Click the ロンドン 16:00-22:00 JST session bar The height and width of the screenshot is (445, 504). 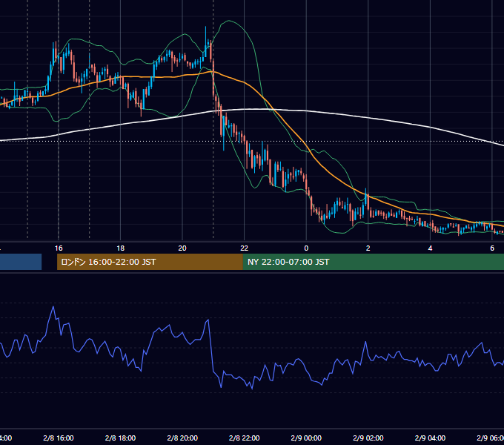pyautogui.click(x=150, y=262)
